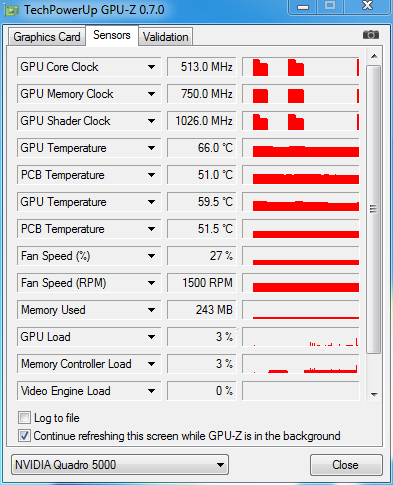This screenshot has height=485, width=393.
Task: Open the GPU Shader Clock sensor dropdown
Action: tap(89, 121)
